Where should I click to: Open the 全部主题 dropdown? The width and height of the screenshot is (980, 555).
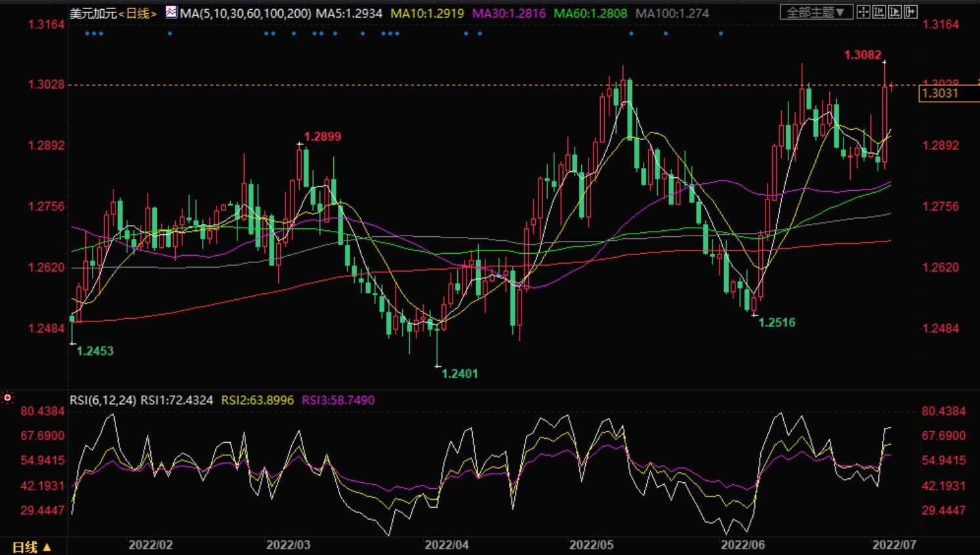click(816, 12)
